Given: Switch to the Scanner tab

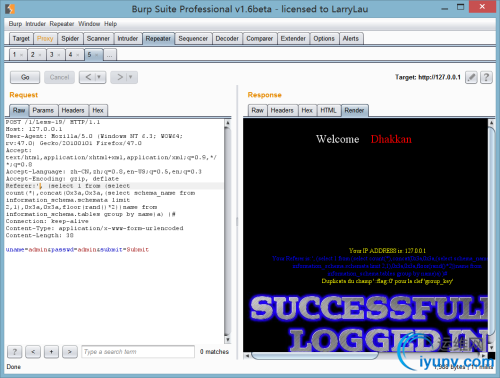Looking at the screenshot, I should (x=98, y=39).
